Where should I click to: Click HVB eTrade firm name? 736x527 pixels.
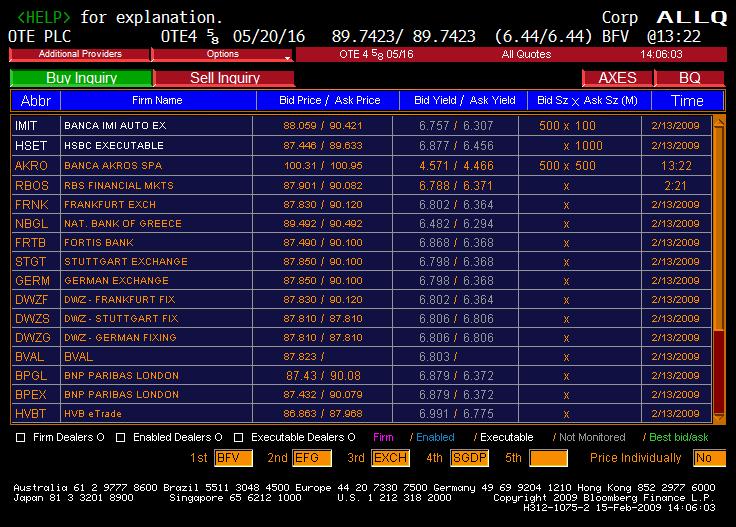pyautogui.click(x=93, y=414)
